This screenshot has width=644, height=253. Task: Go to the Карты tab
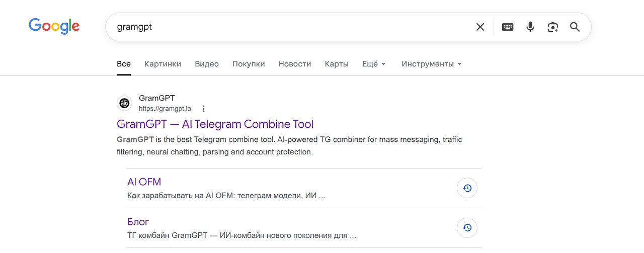[x=337, y=64]
